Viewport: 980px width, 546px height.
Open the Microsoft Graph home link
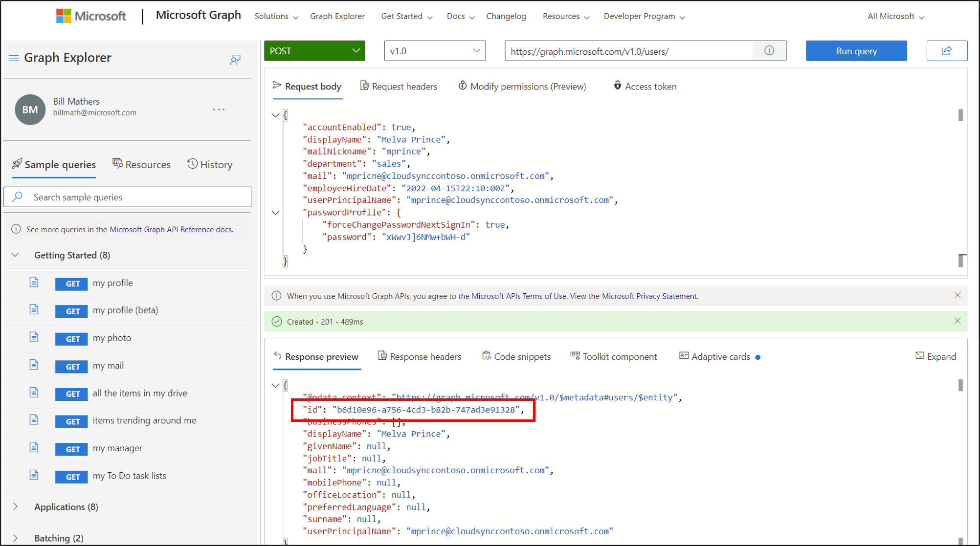point(198,15)
